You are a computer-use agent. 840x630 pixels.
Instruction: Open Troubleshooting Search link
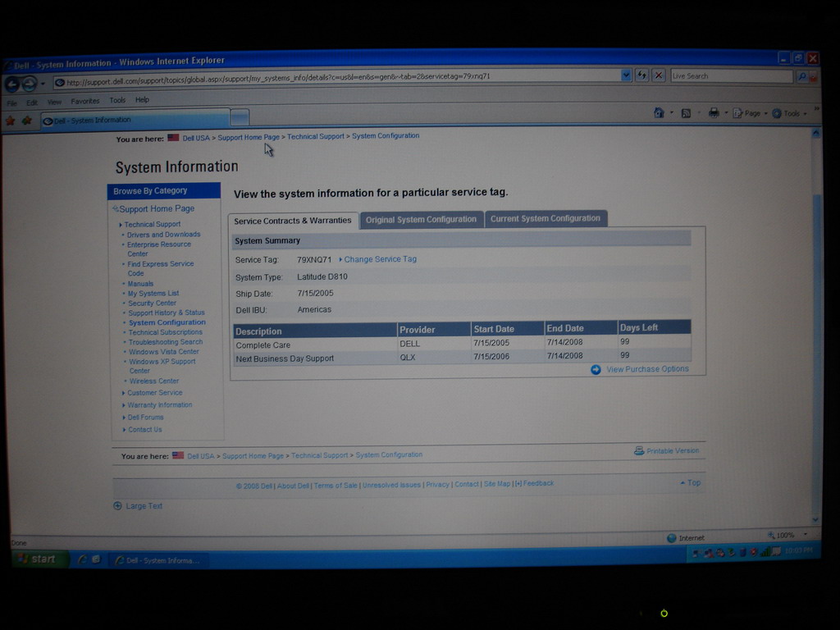coord(166,342)
